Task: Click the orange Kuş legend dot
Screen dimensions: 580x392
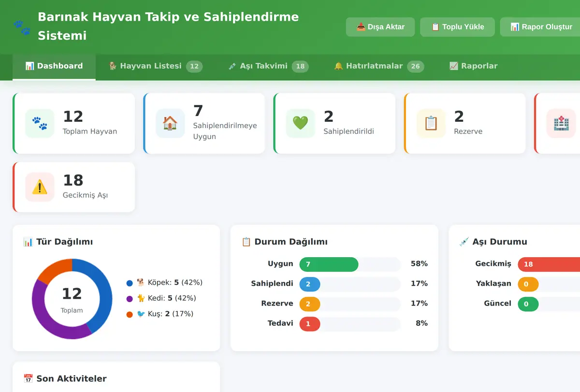Action: point(130,314)
